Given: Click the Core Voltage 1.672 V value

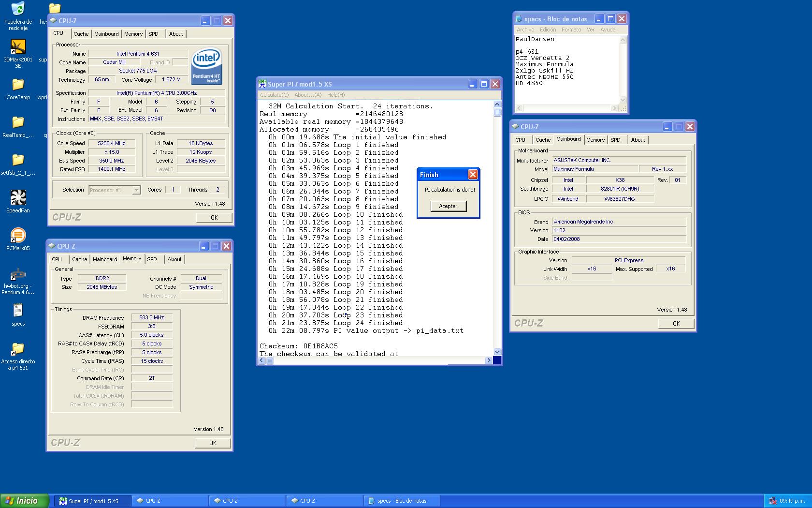Looking at the screenshot, I should tap(171, 79).
